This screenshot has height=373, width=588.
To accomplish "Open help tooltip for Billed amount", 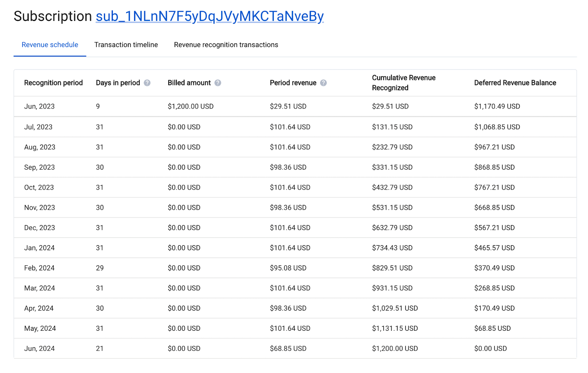I will tap(218, 83).
